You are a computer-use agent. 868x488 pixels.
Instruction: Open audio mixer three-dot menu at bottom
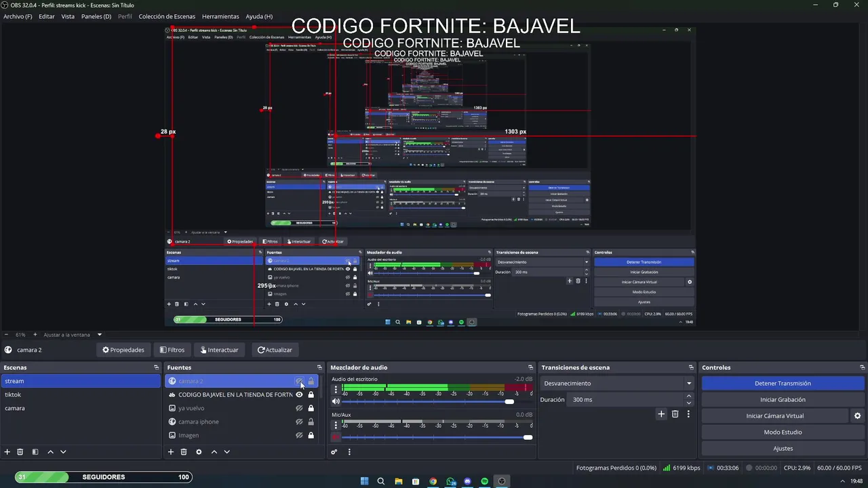pyautogui.click(x=349, y=452)
